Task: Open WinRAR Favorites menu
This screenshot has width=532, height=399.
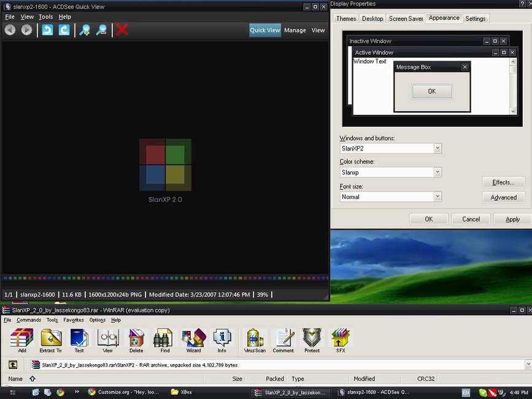Action: (74, 320)
